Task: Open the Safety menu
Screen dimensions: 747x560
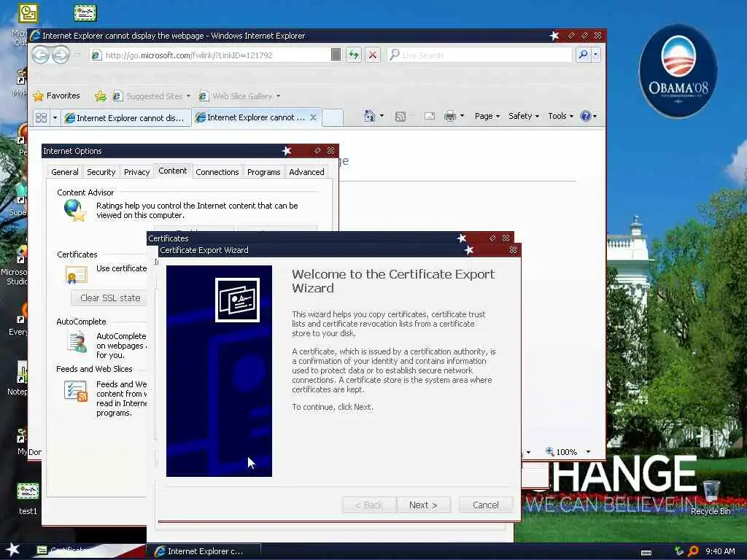Action: [x=523, y=116]
